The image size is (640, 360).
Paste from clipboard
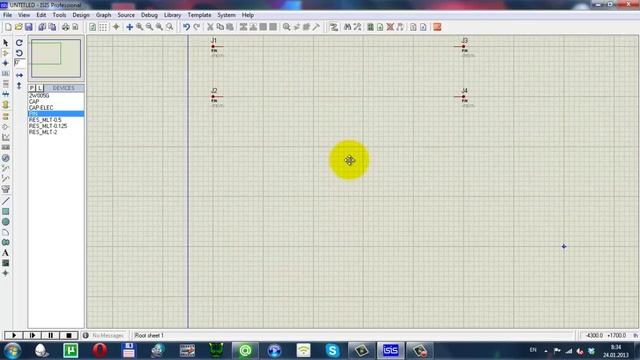point(230,27)
